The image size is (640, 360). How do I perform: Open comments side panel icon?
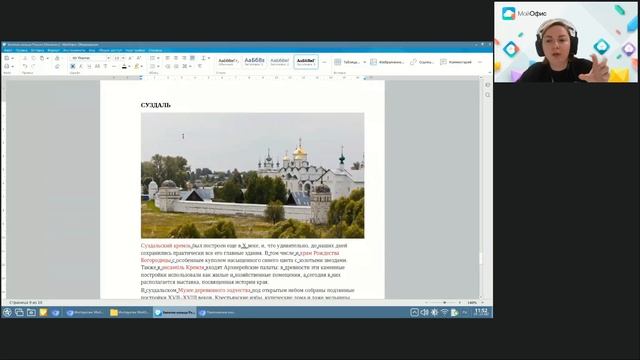(488, 85)
